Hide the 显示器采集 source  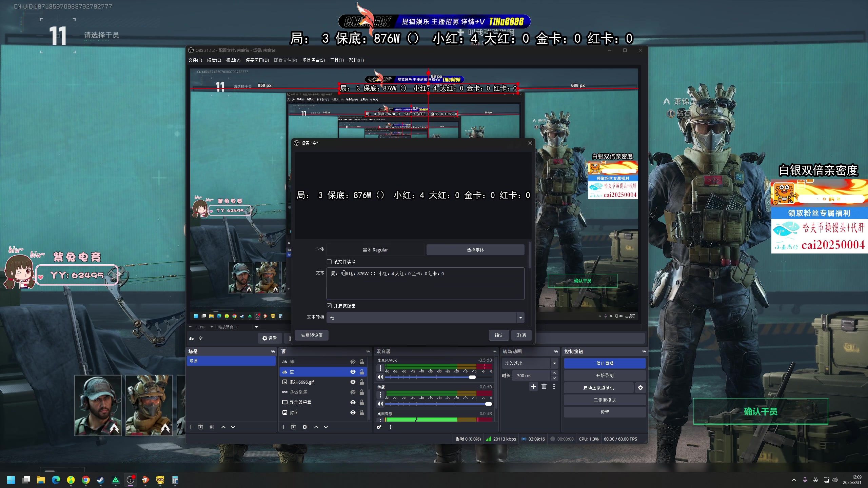pos(353,402)
